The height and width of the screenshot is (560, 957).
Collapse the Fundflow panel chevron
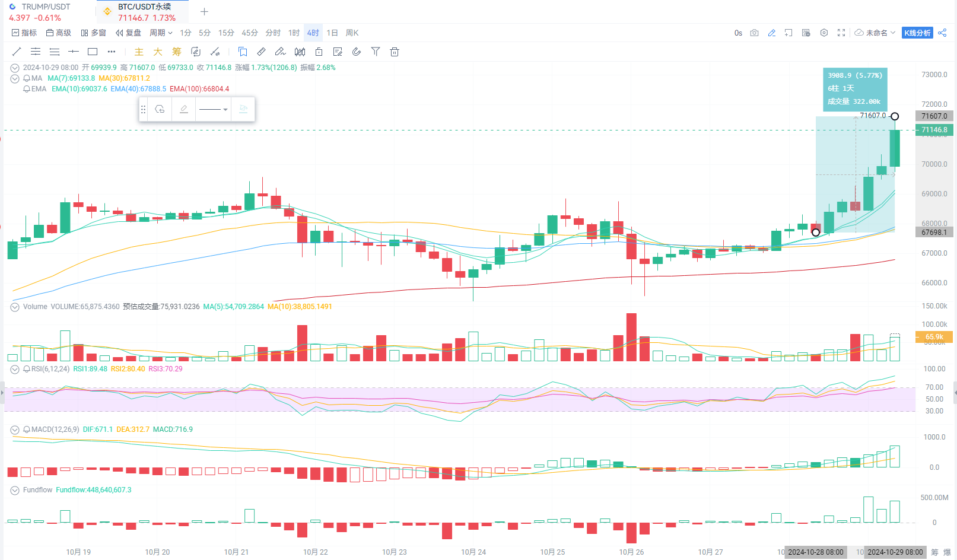(x=15, y=490)
